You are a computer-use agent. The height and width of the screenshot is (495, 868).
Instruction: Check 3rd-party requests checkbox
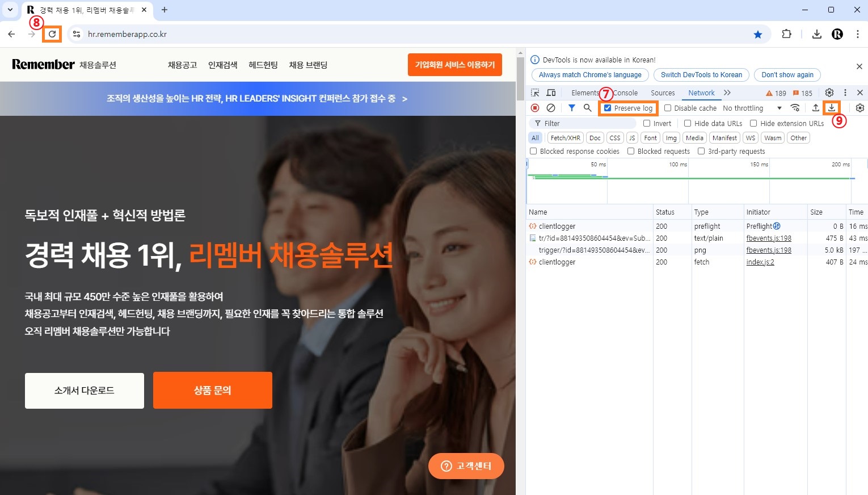tap(701, 151)
